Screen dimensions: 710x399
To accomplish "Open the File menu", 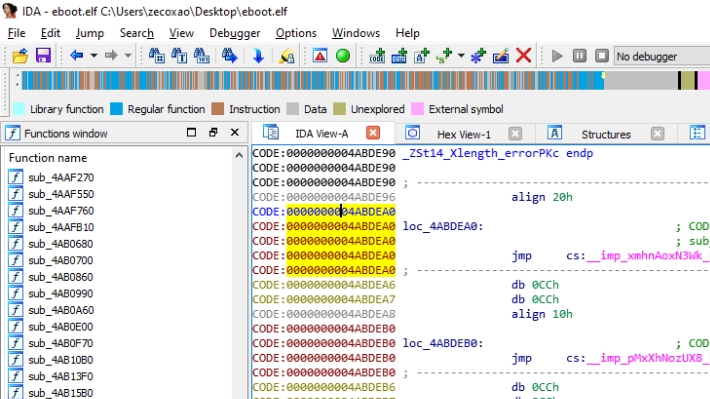I will click(16, 33).
